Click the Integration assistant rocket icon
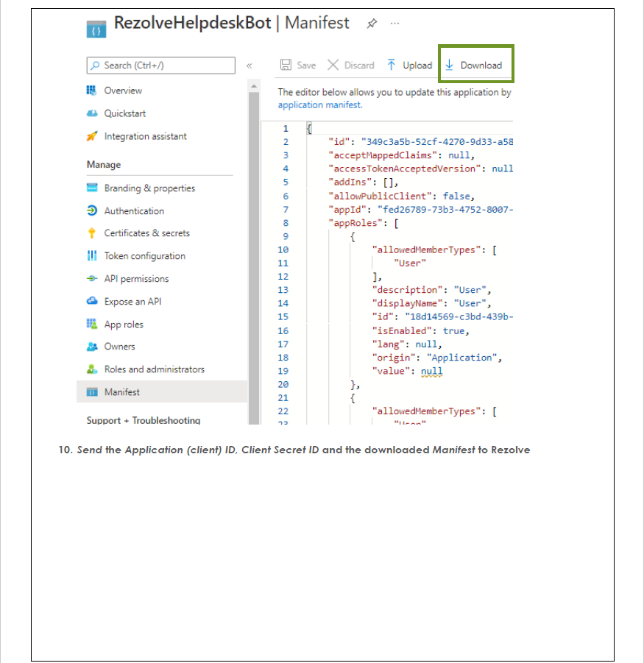 92,136
